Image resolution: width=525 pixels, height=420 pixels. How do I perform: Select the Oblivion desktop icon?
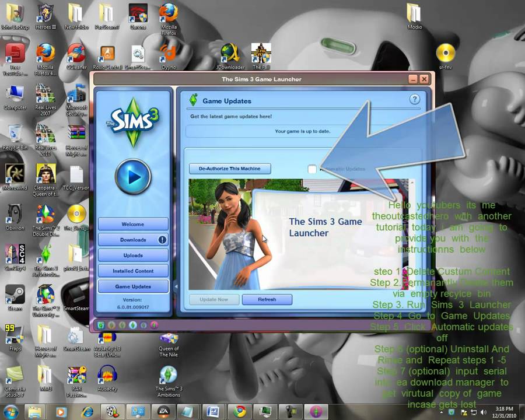click(x=15, y=218)
